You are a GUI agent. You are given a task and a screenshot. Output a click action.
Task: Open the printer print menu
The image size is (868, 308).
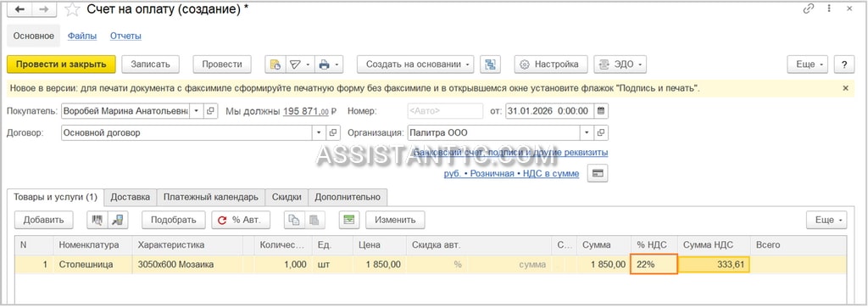click(329, 64)
